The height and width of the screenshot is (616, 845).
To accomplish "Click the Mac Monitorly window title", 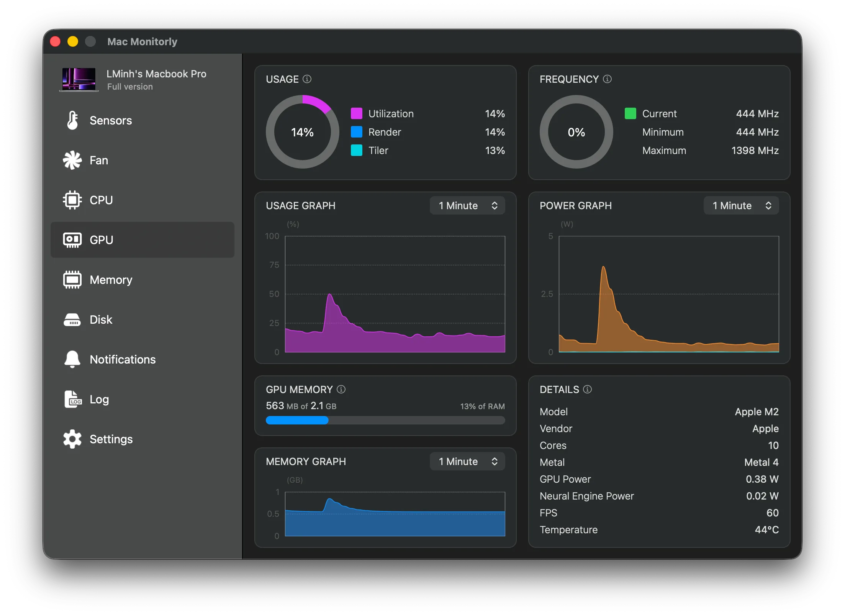I will pos(142,41).
